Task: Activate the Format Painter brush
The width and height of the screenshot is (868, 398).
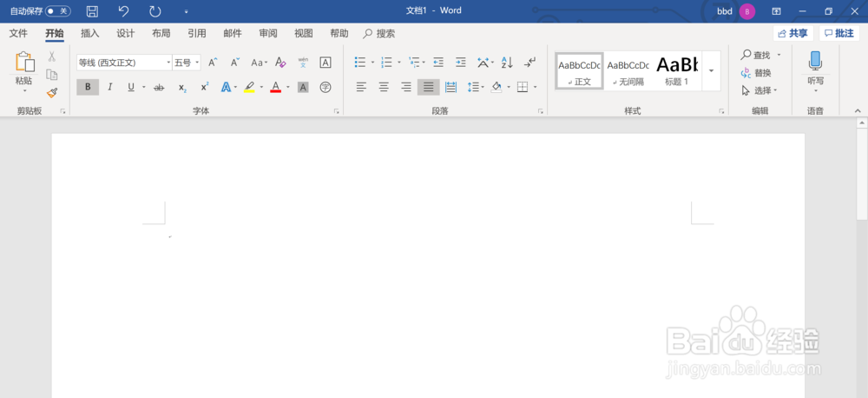Action: click(x=52, y=93)
